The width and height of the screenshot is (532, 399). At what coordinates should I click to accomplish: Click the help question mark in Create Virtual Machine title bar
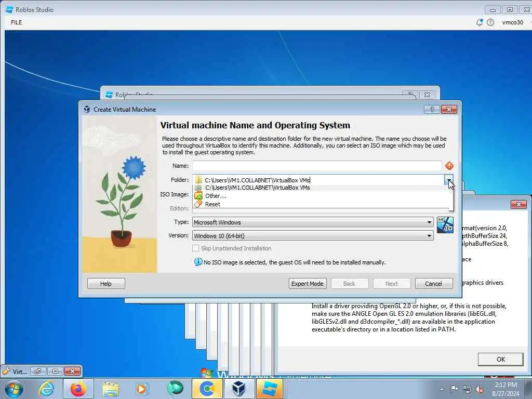point(432,109)
